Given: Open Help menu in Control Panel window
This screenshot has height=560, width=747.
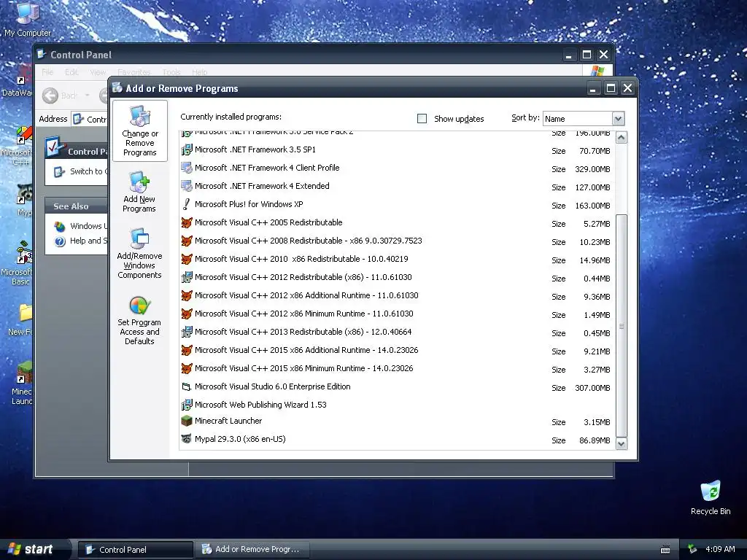Looking at the screenshot, I should pos(200,72).
